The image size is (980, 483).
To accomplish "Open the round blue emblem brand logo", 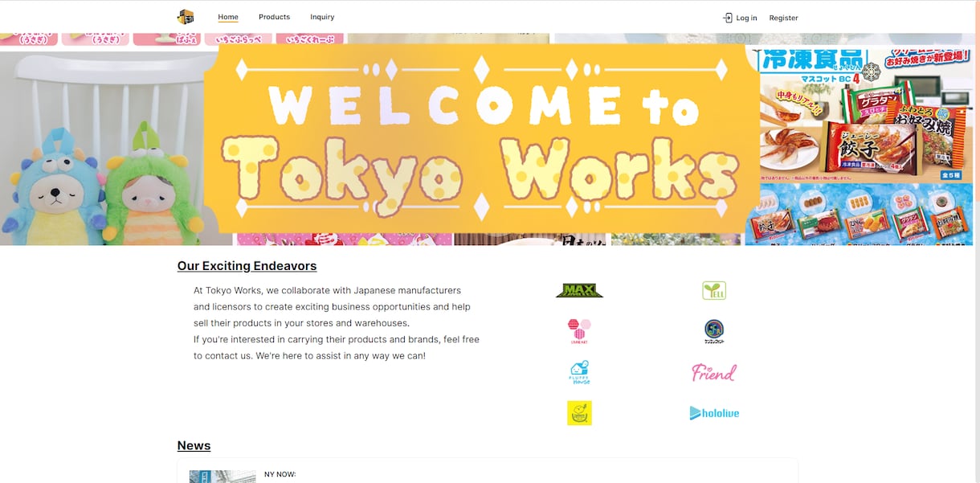I will [x=713, y=331].
